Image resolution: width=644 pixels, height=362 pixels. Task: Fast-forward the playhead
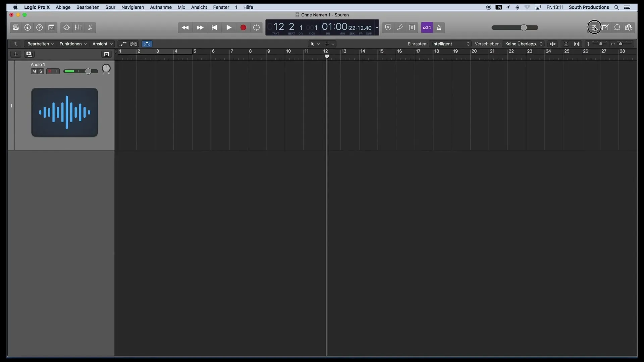point(200,27)
